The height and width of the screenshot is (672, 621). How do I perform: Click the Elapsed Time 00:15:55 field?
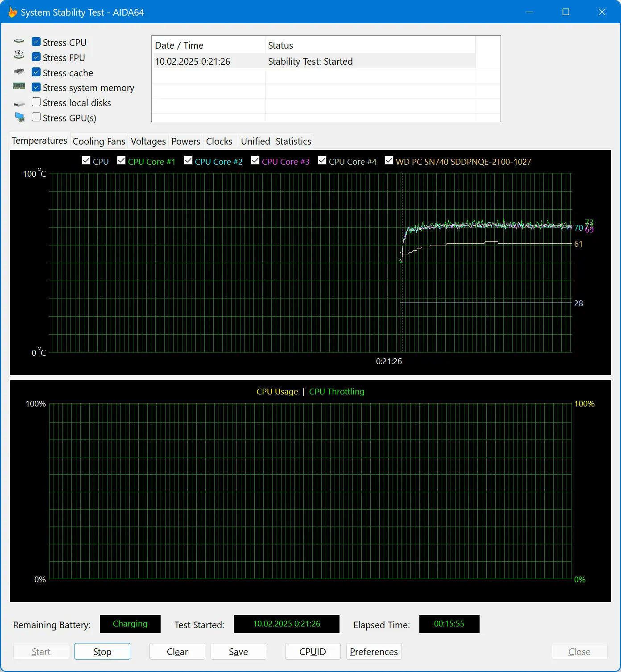[449, 624]
